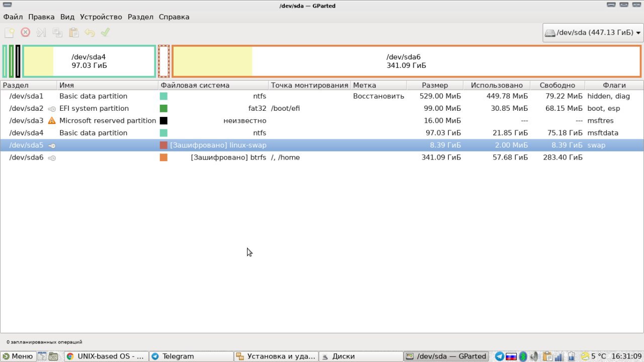Open the Вид menu
This screenshot has width=644, height=362.
67,17
